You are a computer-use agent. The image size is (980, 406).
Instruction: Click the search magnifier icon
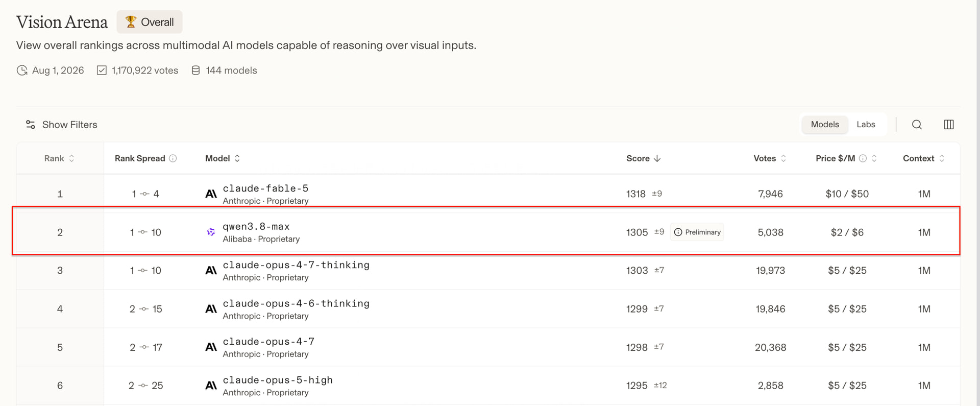[x=917, y=125]
